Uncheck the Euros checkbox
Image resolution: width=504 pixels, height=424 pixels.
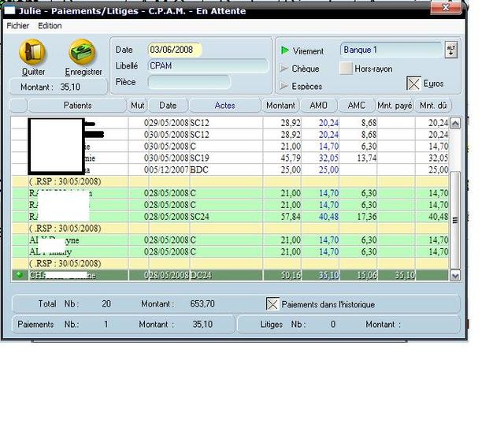(x=413, y=84)
